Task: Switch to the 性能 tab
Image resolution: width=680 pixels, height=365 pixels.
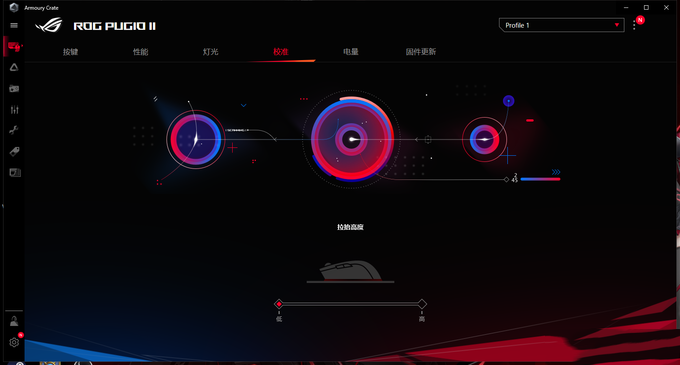Action: tap(141, 52)
